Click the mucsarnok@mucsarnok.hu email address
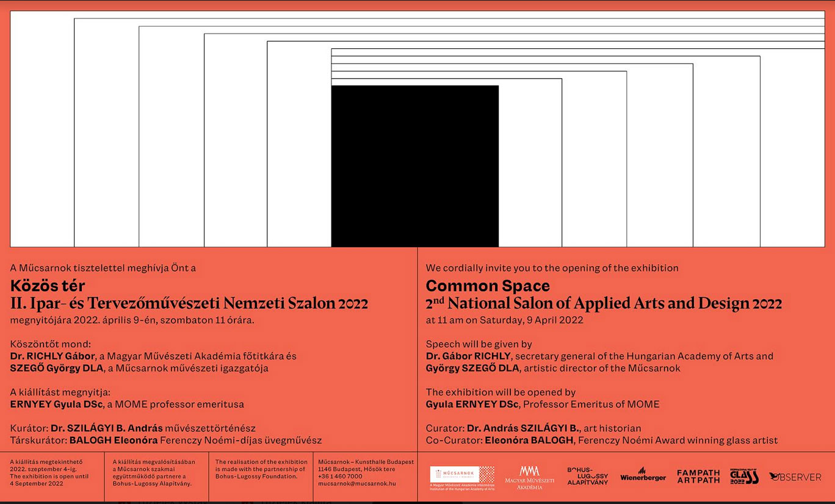 pyautogui.click(x=357, y=484)
